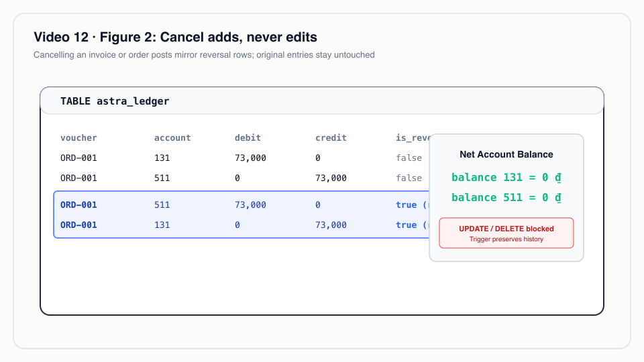Image resolution: width=644 pixels, height=362 pixels.
Task: Click the 'Net Account Balance' heading
Action: (x=506, y=155)
